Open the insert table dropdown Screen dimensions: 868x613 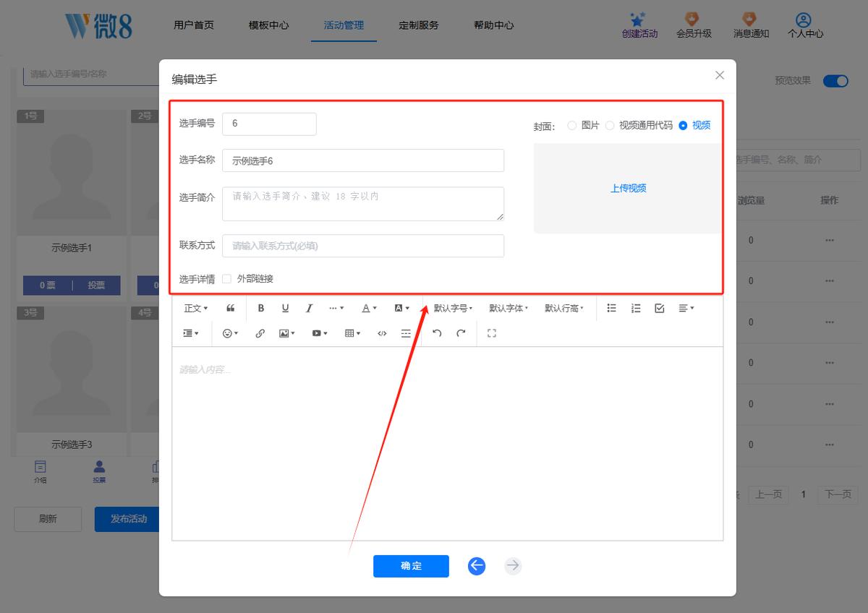pyautogui.click(x=353, y=333)
